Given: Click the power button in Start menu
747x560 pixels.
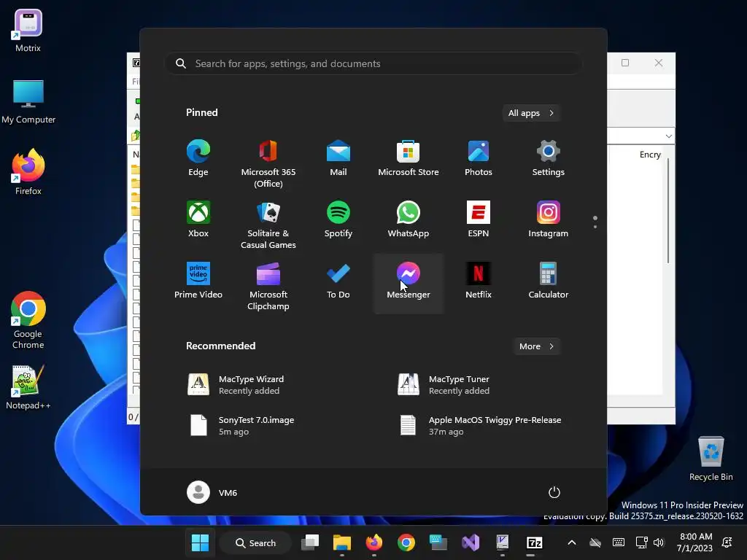Looking at the screenshot, I should coord(554,492).
